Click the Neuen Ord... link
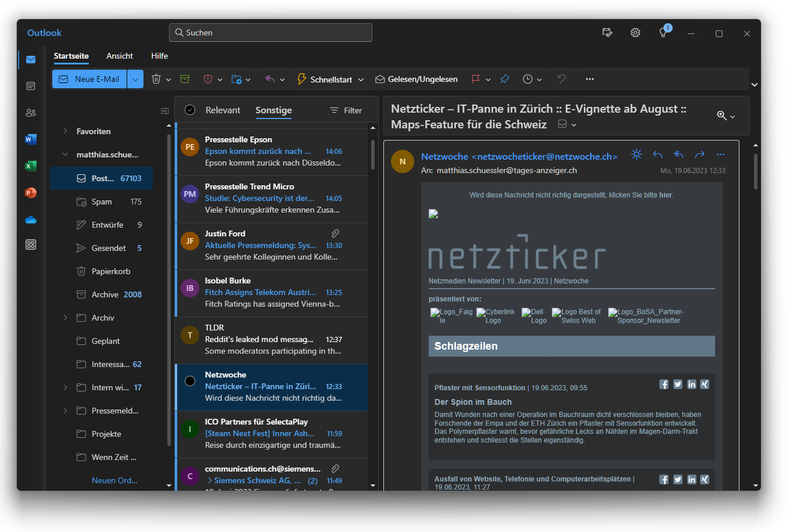The height and width of the screenshot is (532, 790). [114, 480]
